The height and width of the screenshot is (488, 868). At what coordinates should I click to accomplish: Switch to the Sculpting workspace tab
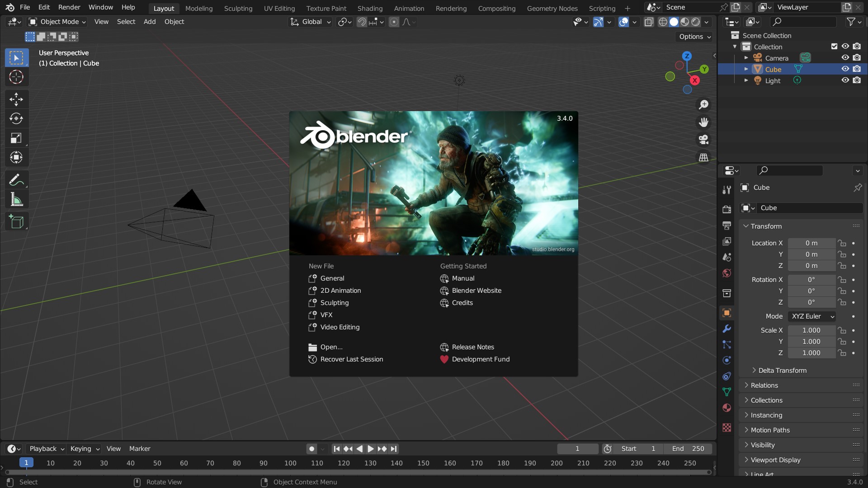coord(238,8)
